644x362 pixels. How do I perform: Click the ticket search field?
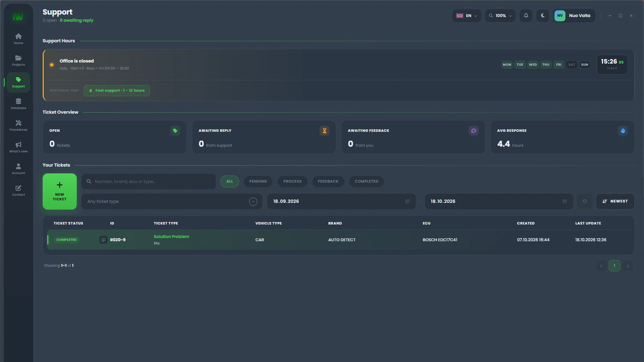tap(149, 181)
